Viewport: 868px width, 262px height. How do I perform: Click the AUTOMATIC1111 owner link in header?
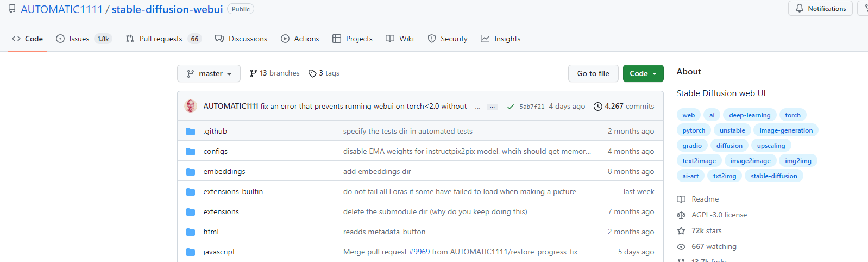[x=61, y=9]
